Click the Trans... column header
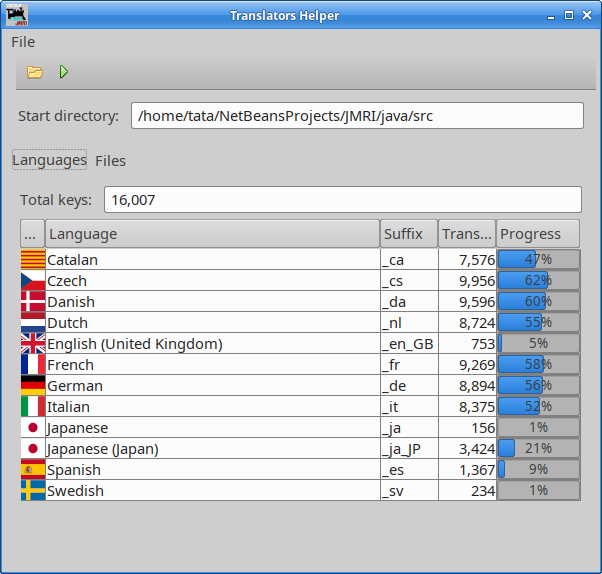The image size is (602, 574). coord(467,234)
